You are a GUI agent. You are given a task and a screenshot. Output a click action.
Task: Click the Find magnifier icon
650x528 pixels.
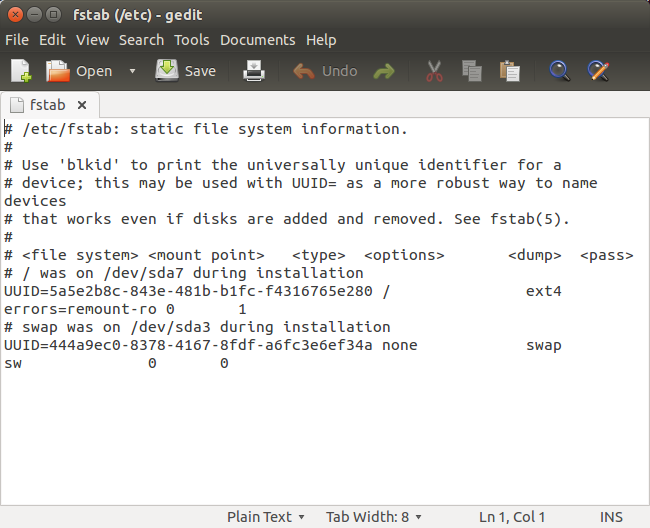pos(560,71)
